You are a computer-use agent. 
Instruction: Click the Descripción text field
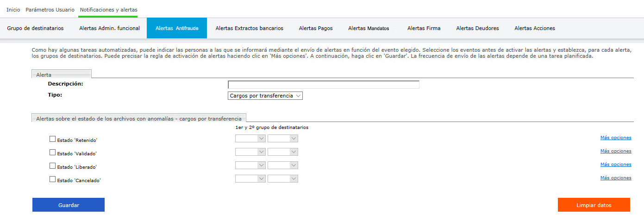(x=323, y=85)
